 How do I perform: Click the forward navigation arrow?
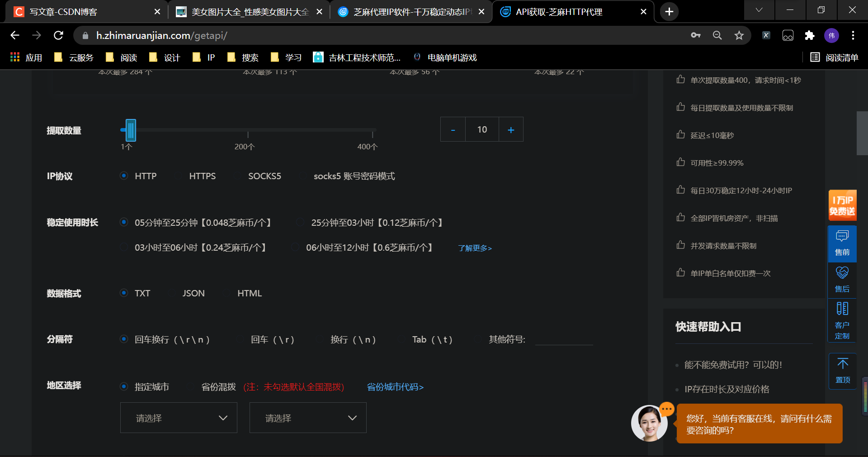pyautogui.click(x=37, y=35)
